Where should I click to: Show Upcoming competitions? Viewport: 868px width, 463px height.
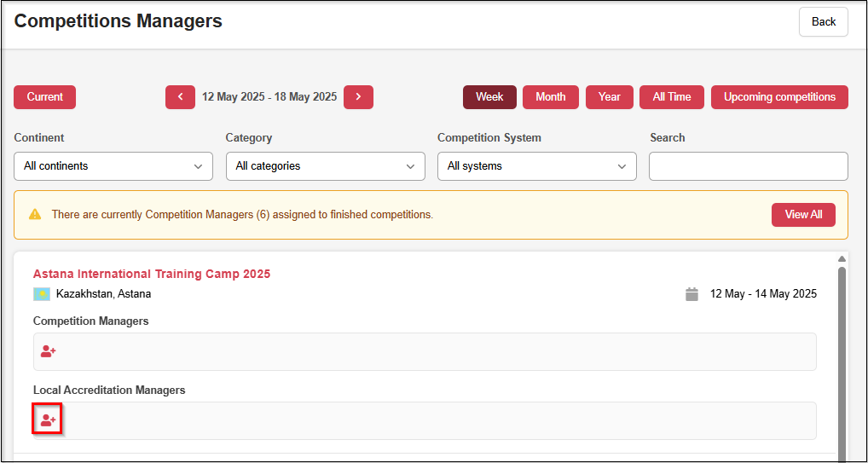(779, 97)
